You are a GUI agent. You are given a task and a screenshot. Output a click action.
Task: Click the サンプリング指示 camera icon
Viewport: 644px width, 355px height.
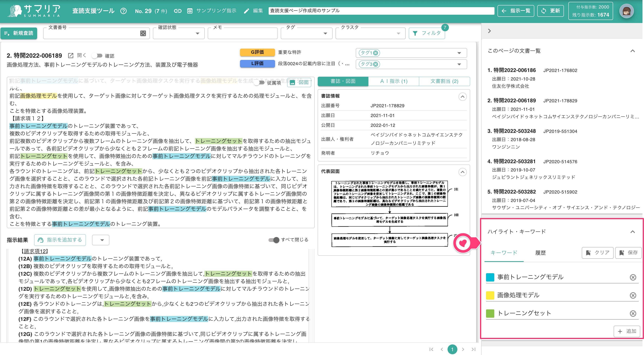tap(190, 11)
